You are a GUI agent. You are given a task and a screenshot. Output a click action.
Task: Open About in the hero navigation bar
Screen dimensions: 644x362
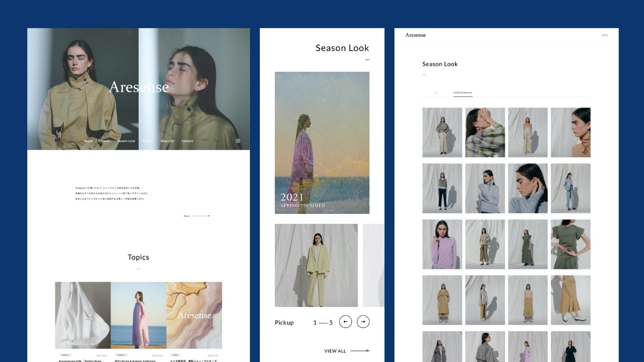pos(88,141)
